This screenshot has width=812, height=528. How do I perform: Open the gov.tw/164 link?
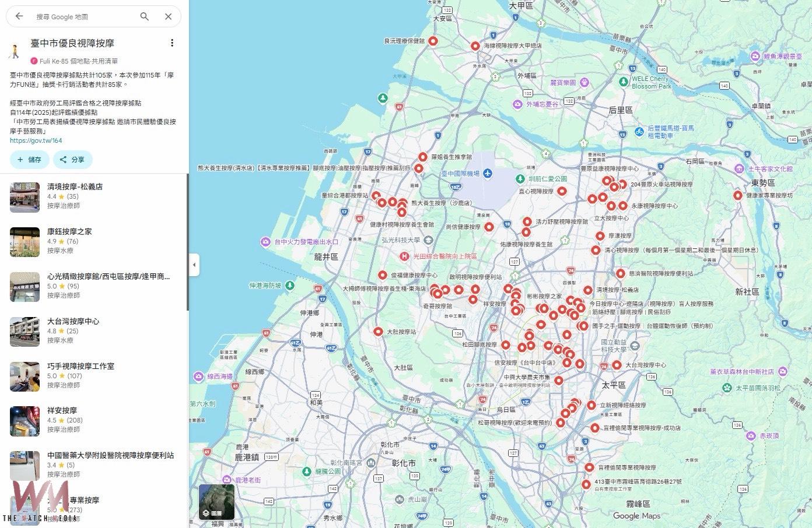tap(36, 140)
